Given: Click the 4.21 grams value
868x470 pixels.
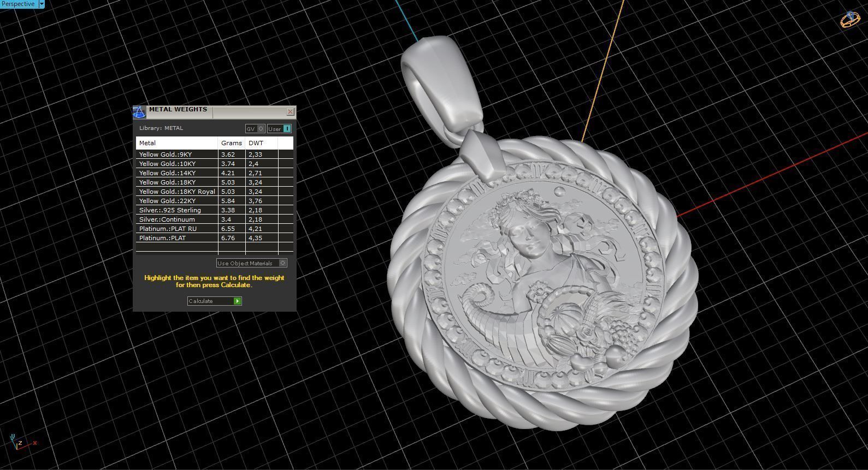Looking at the screenshot, I should (x=228, y=173).
